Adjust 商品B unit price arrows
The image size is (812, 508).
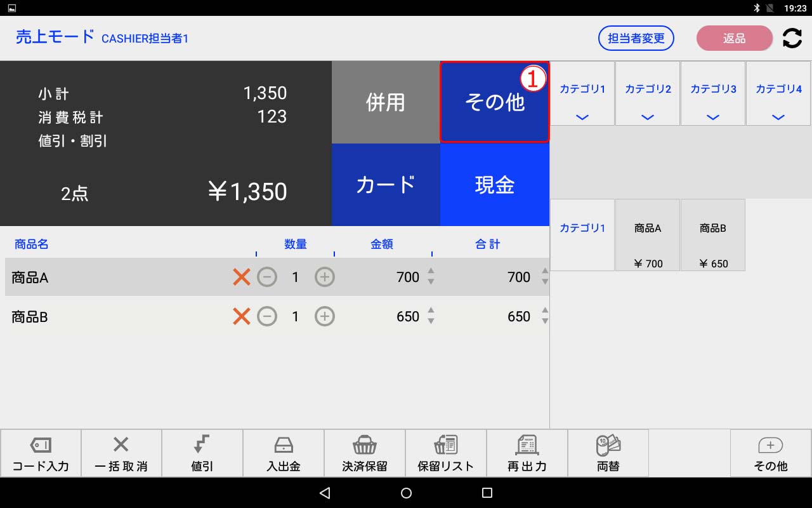click(x=431, y=316)
